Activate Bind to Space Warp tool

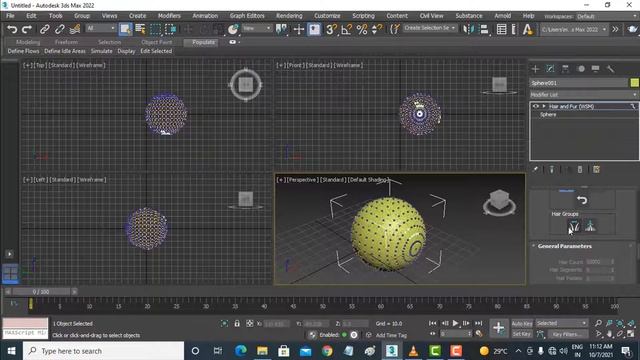tap(75, 29)
